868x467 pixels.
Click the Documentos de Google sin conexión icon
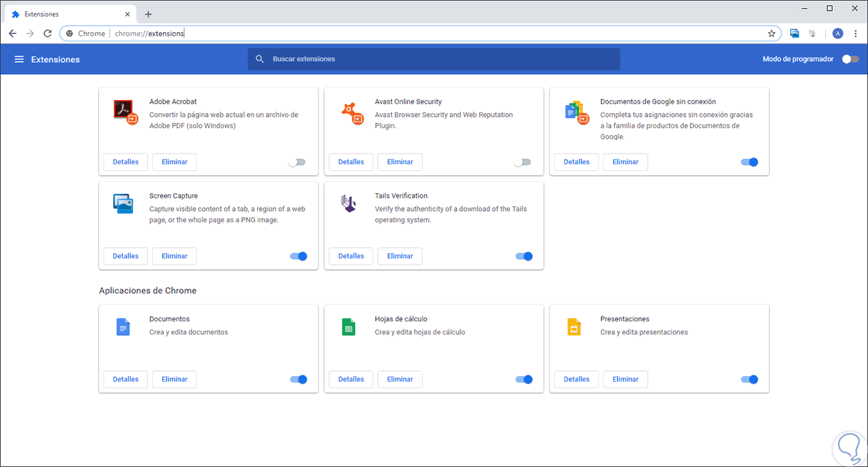(577, 112)
